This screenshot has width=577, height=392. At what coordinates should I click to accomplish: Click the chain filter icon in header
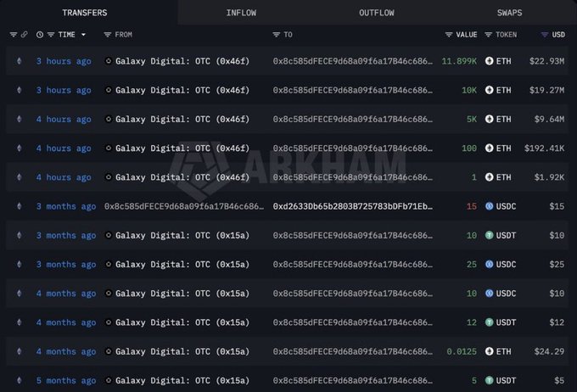[x=14, y=35]
